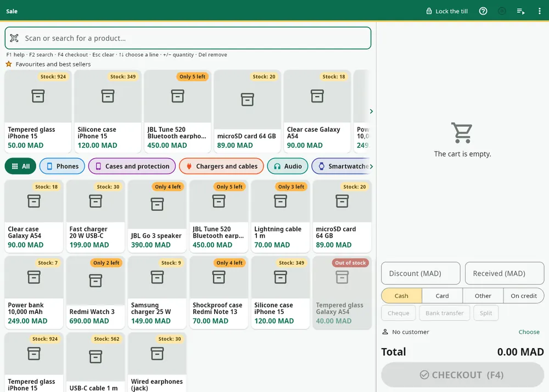
Task: Click the plug icon in Chargers chip
Action: tap(189, 166)
